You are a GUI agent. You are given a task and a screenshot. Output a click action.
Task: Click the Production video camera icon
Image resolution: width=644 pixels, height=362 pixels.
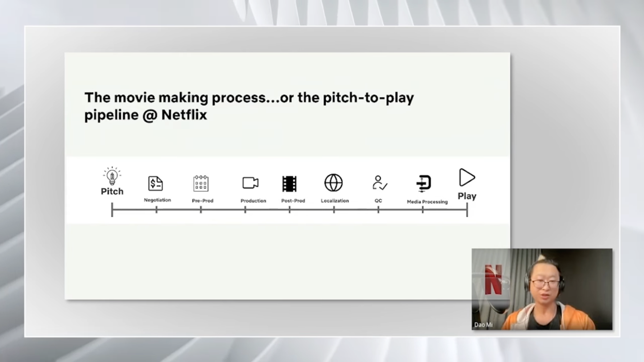coord(250,182)
